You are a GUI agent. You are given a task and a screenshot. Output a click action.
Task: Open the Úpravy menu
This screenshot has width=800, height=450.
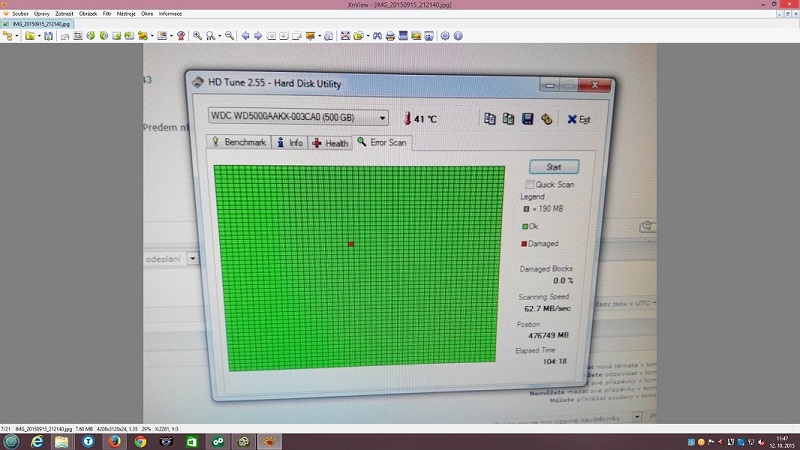click(x=42, y=14)
